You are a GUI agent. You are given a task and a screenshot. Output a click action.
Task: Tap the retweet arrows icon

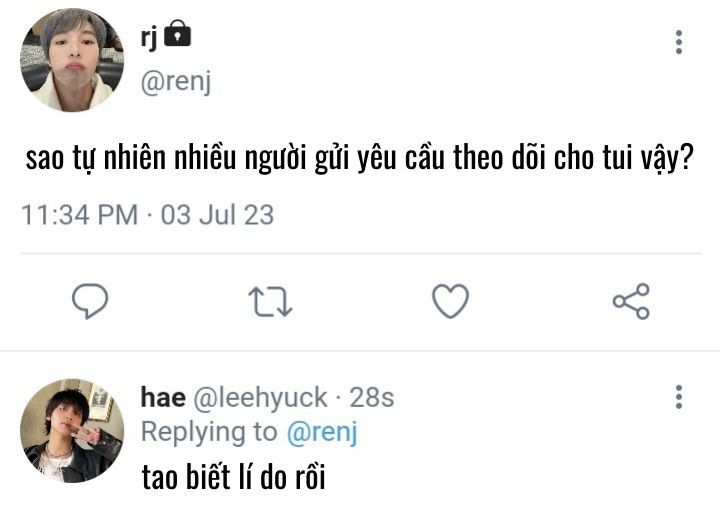click(270, 300)
